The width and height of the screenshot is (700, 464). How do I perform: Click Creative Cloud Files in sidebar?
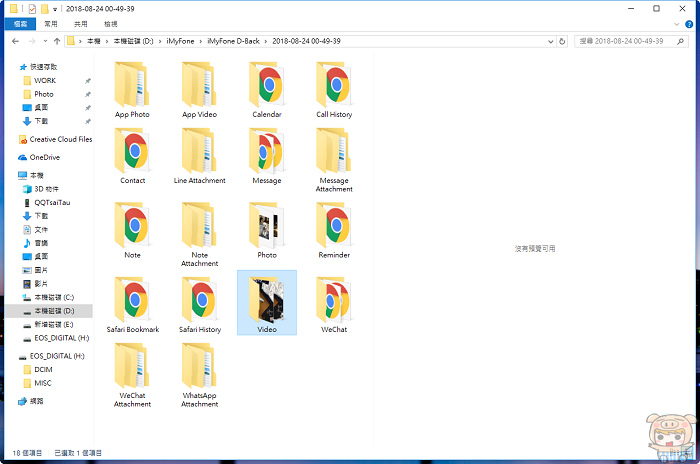60,140
